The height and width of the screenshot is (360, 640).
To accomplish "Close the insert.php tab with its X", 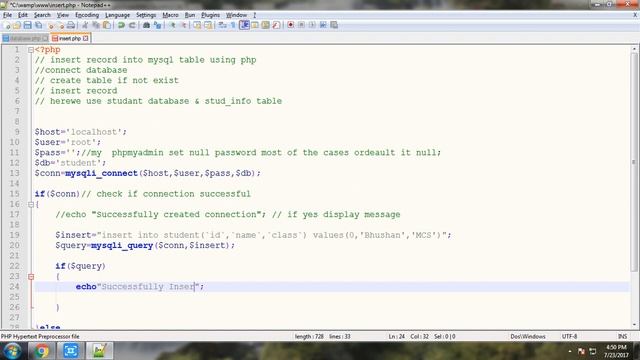I will click(85, 38).
